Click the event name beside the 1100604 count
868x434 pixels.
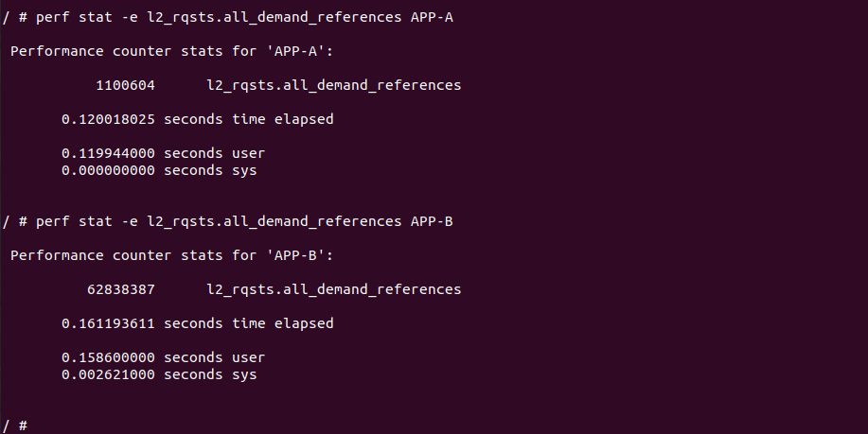(333, 85)
